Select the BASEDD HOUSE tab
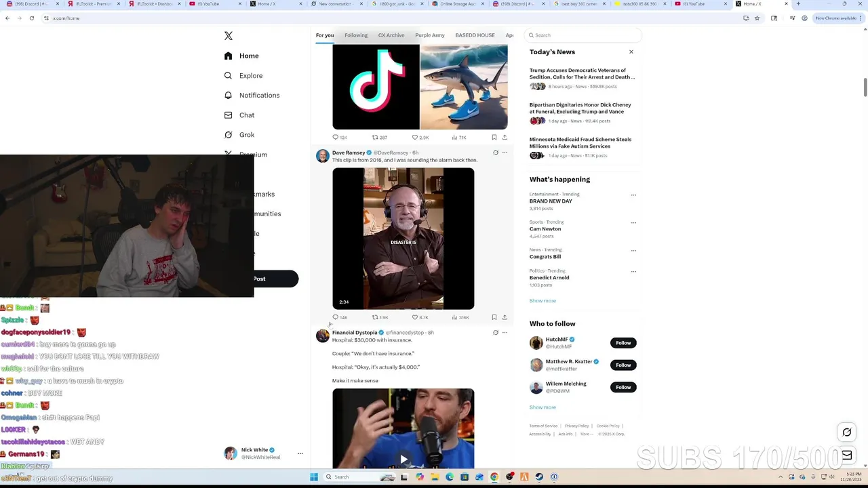The height and width of the screenshot is (488, 868). pos(475,35)
